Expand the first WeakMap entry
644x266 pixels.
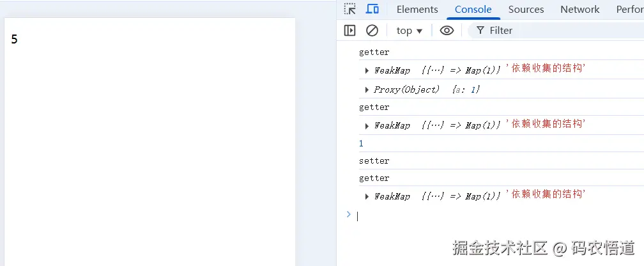(367, 70)
